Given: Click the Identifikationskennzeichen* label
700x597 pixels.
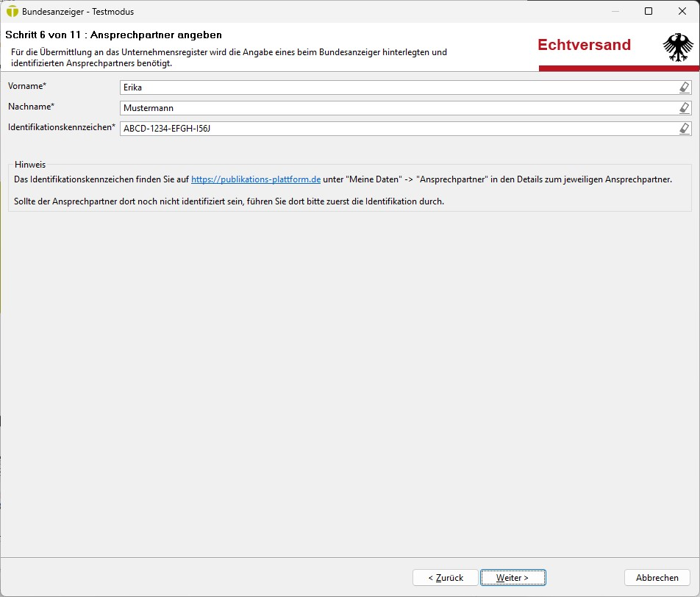Looking at the screenshot, I should click(x=62, y=127).
